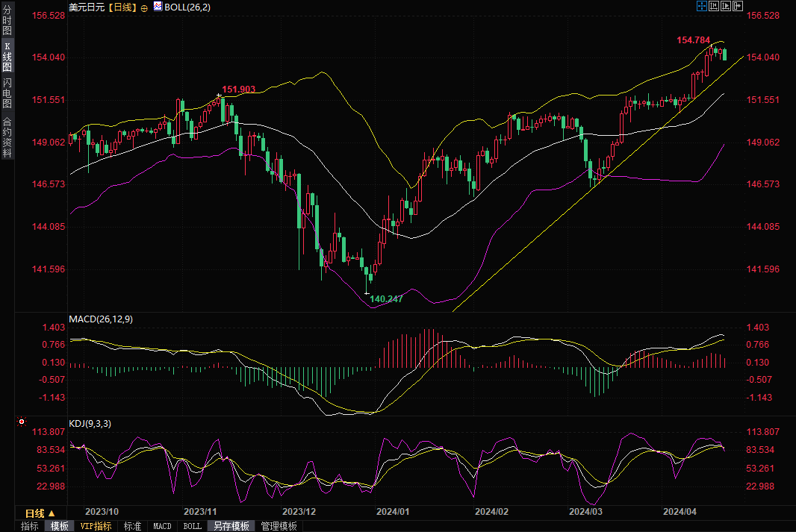Apply the MACD template in bottom bar
Screen dimensions: 796x532
pyautogui.click(x=162, y=526)
